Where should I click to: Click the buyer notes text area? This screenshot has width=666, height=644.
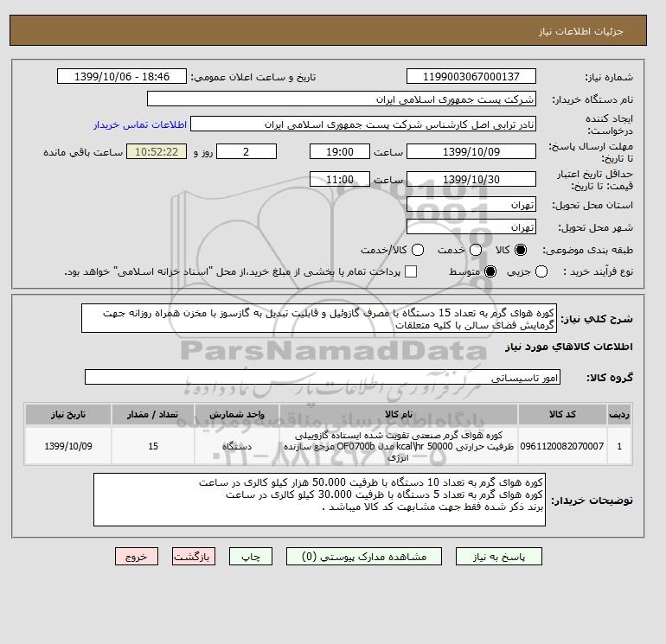point(319,500)
